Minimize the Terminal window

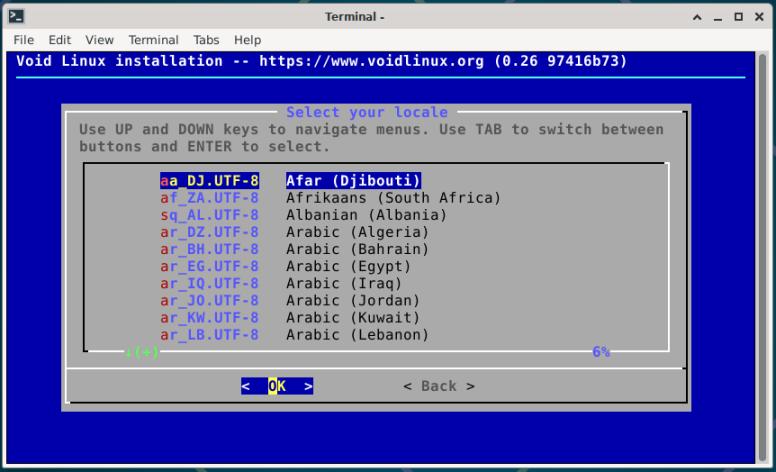coord(718,17)
